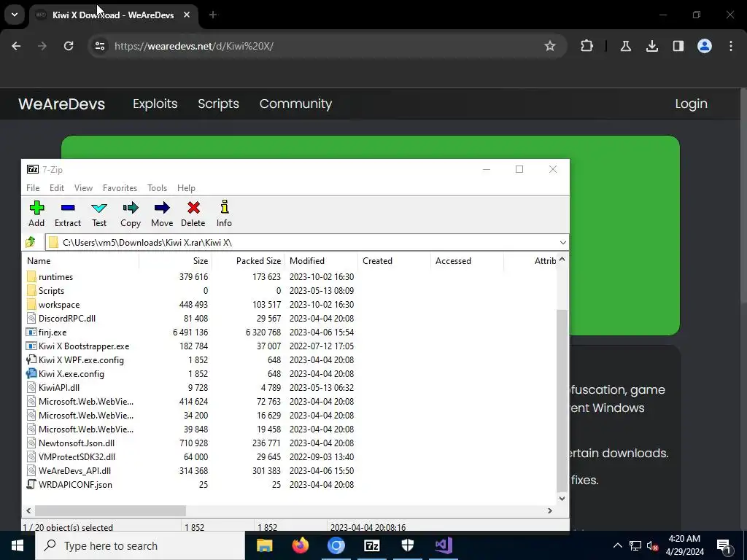Image resolution: width=747 pixels, height=560 pixels.
Task: Select the WeAreDevs_API.dll file
Action: click(x=74, y=471)
